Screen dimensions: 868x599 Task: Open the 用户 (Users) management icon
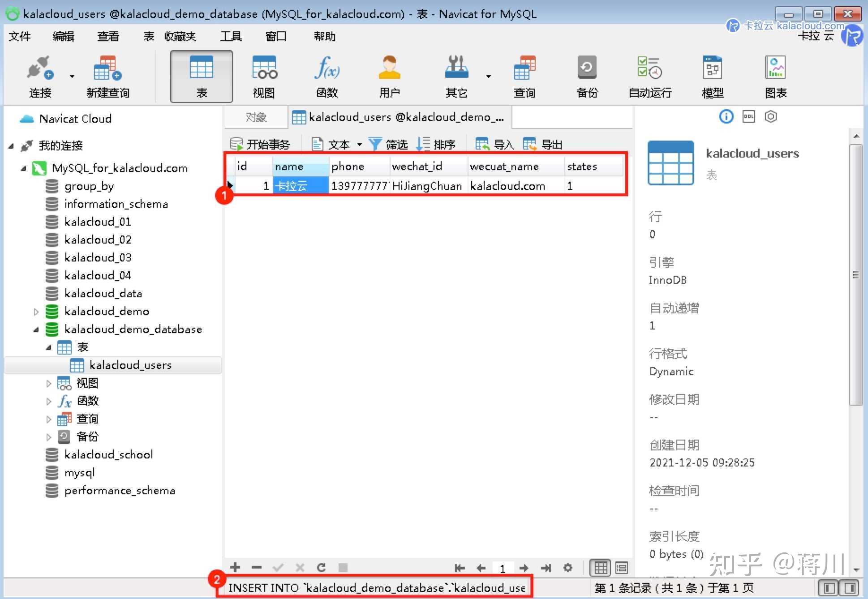[389, 76]
